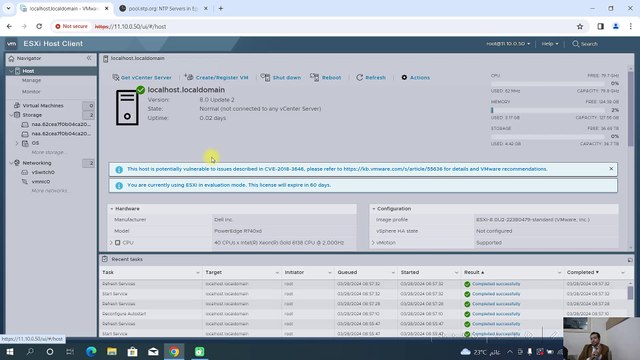The height and width of the screenshot is (360, 640).
Task: Open Mail app from taskbar
Action: point(153,351)
